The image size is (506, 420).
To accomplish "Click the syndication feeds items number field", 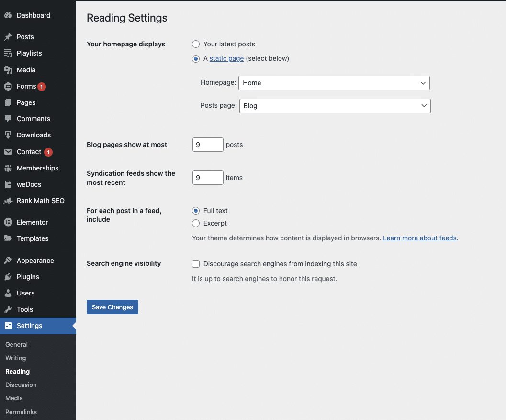I will tap(208, 178).
